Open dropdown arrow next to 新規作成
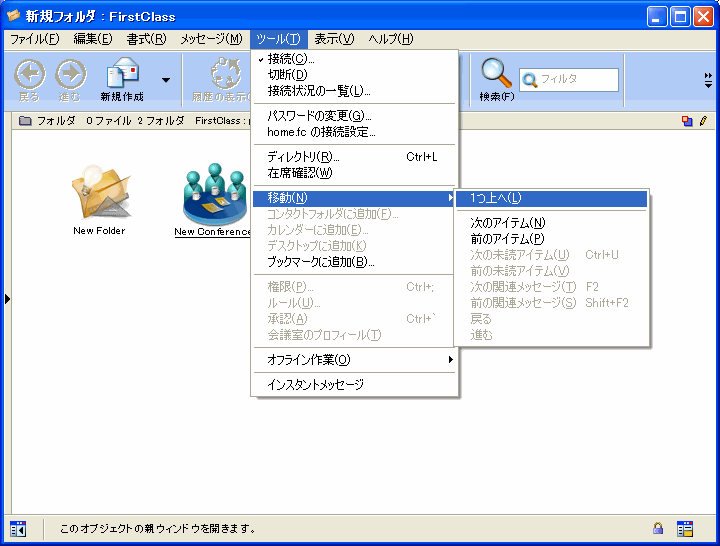 (x=165, y=80)
